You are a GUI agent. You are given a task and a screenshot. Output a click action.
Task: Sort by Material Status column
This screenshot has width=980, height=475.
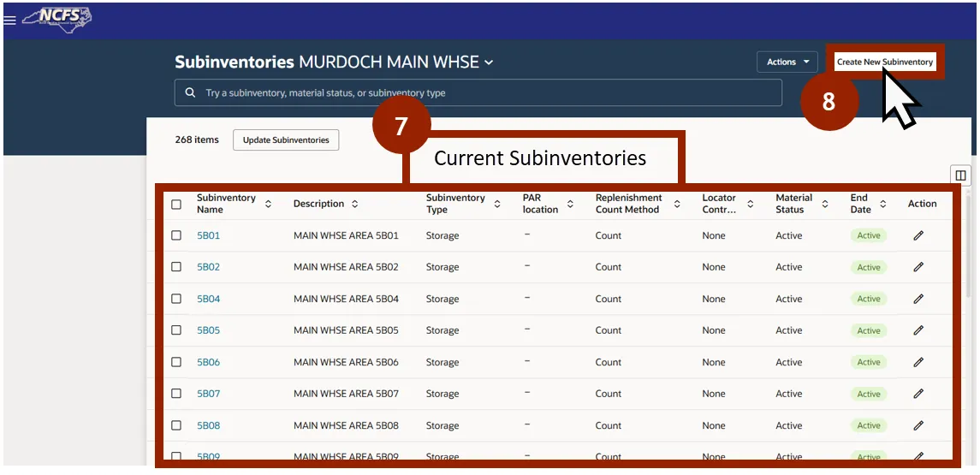[825, 205]
